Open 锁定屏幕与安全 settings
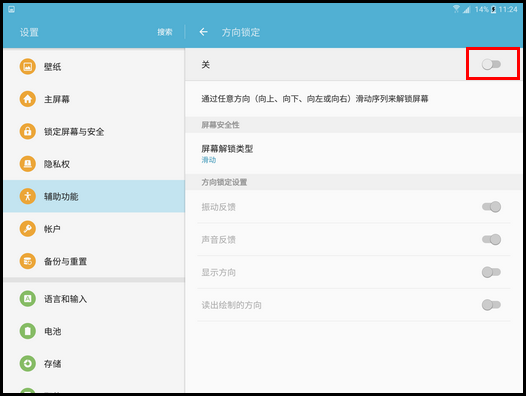 94,131
